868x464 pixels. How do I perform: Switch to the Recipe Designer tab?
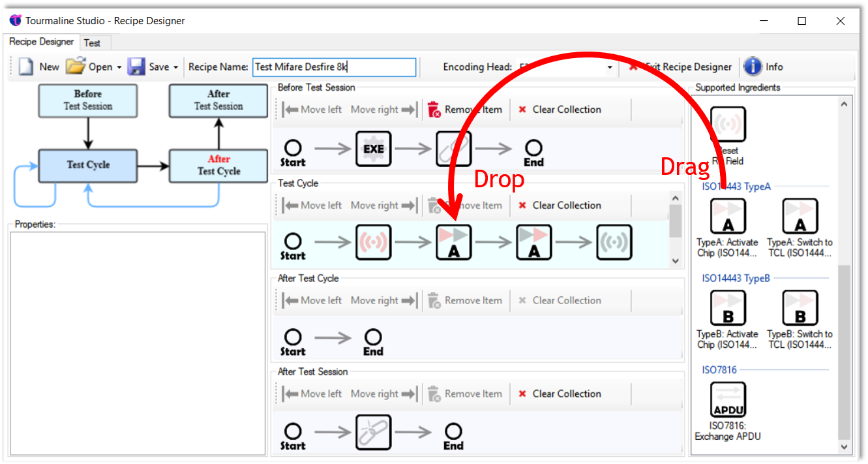coord(42,42)
